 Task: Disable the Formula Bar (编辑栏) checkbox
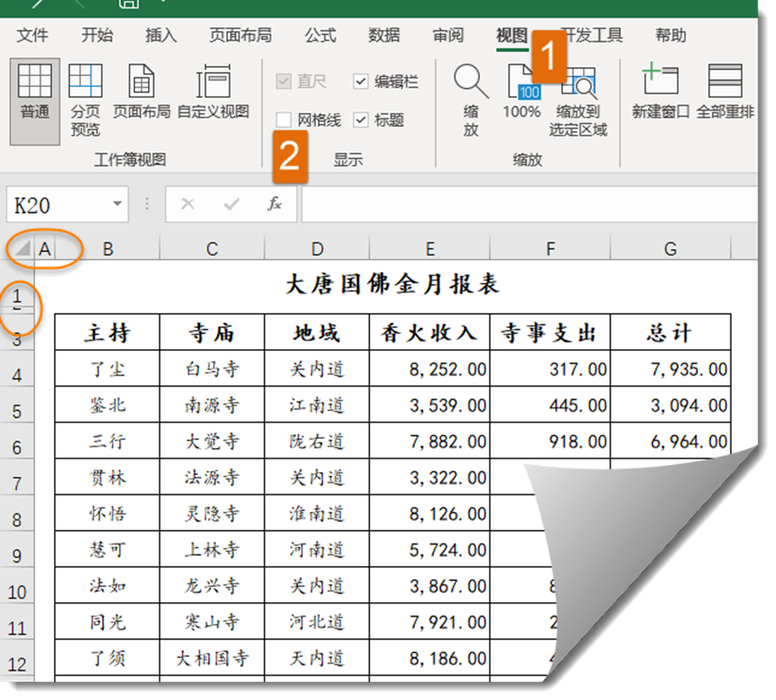point(362,82)
